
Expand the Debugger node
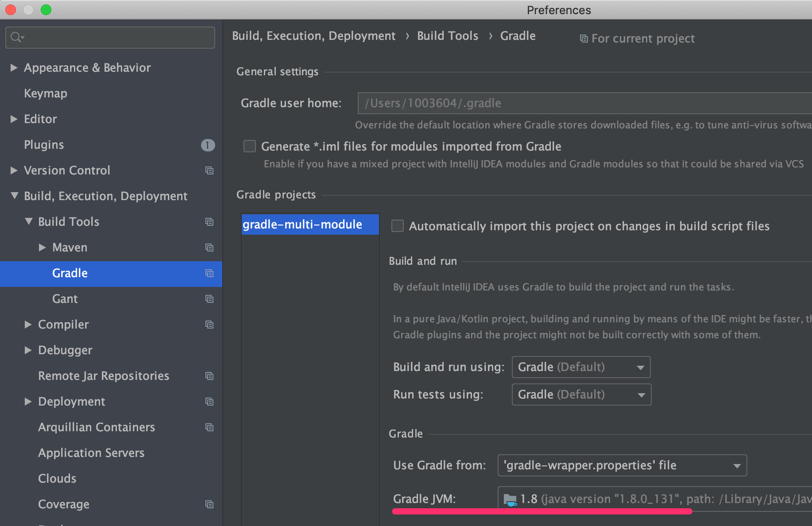pyautogui.click(x=28, y=350)
